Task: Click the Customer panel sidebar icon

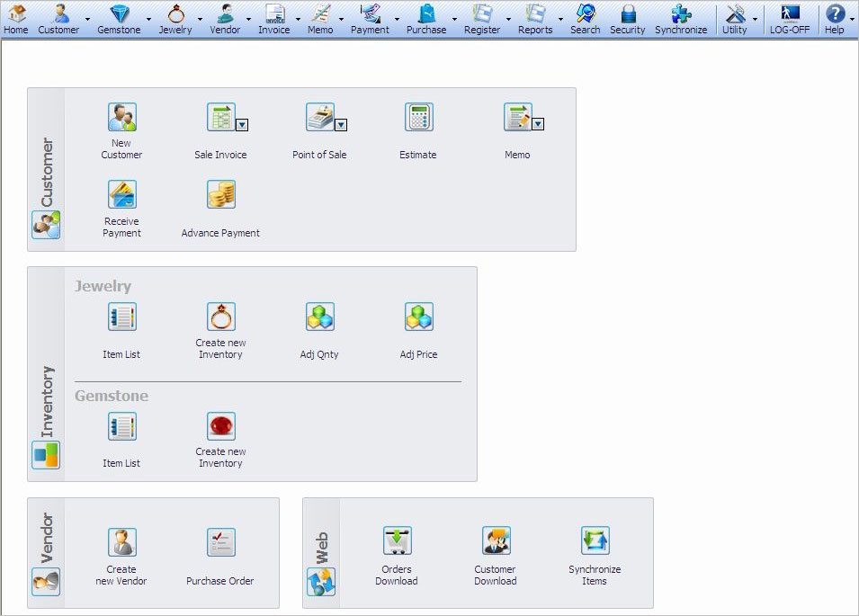Action: 46,225
